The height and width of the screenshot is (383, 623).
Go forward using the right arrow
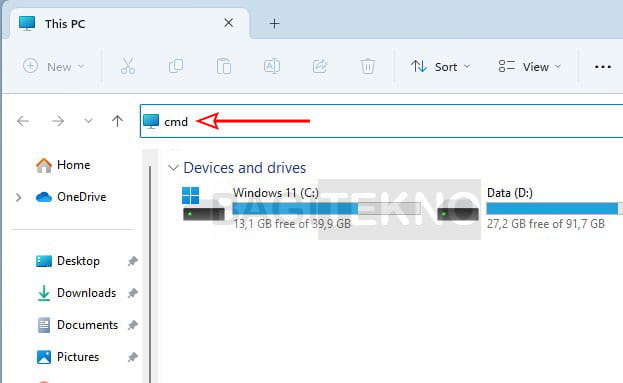coord(58,121)
